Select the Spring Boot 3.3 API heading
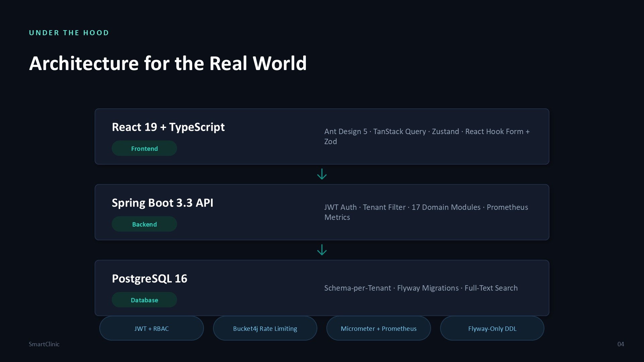 (163, 203)
